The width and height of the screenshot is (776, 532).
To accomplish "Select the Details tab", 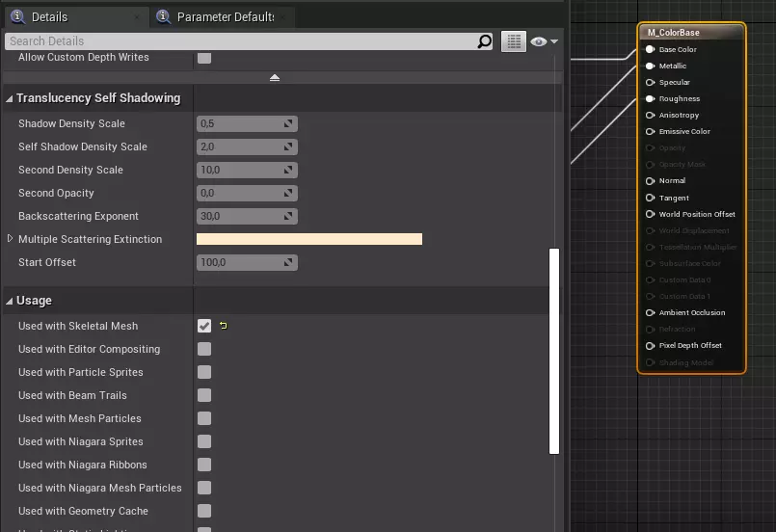I will tap(48, 17).
